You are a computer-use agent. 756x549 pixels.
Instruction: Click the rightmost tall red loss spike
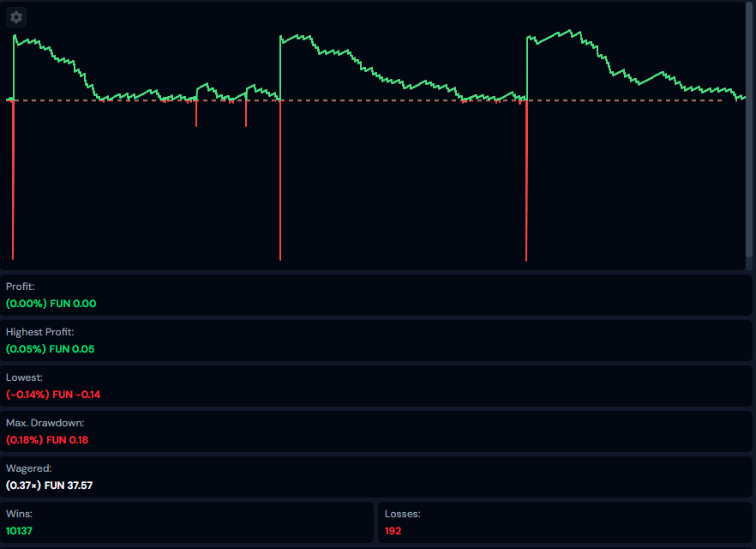(525, 180)
